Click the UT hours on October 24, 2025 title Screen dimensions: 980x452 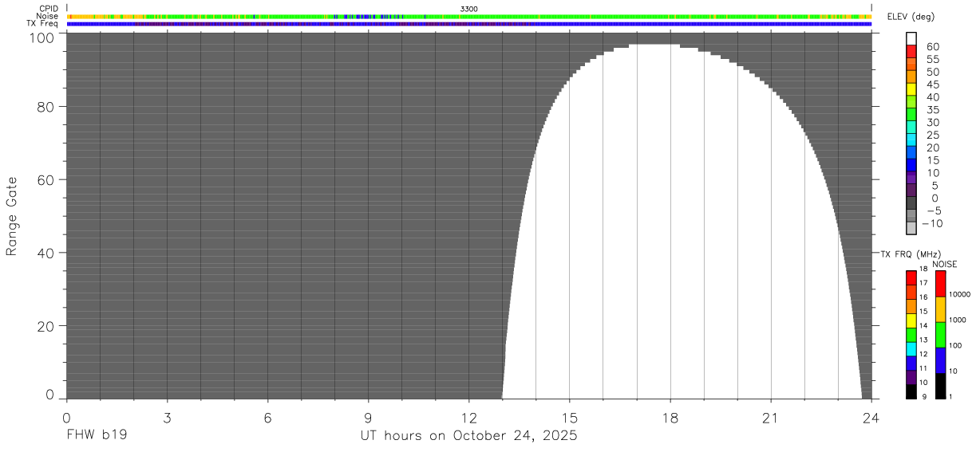point(468,436)
